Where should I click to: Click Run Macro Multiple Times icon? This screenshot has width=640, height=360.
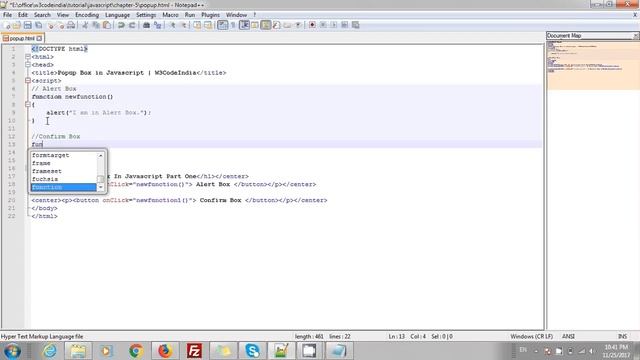[x=344, y=25]
